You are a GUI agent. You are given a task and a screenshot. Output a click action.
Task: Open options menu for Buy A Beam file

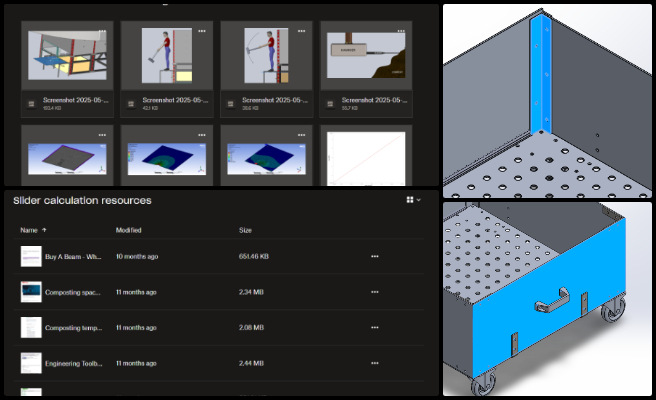374,256
